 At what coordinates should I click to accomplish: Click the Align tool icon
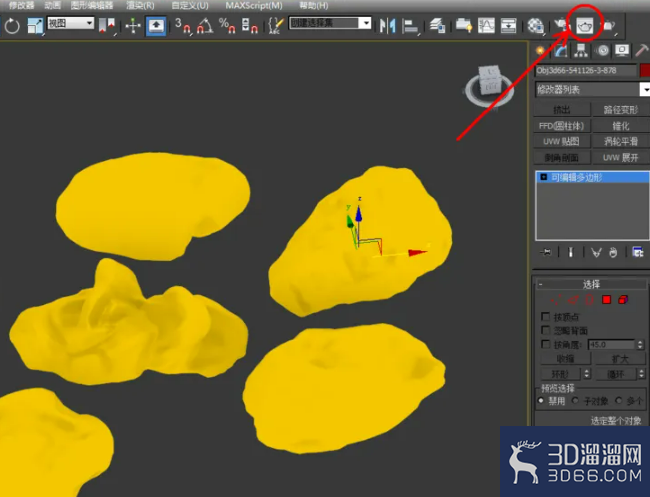pyautogui.click(x=411, y=26)
